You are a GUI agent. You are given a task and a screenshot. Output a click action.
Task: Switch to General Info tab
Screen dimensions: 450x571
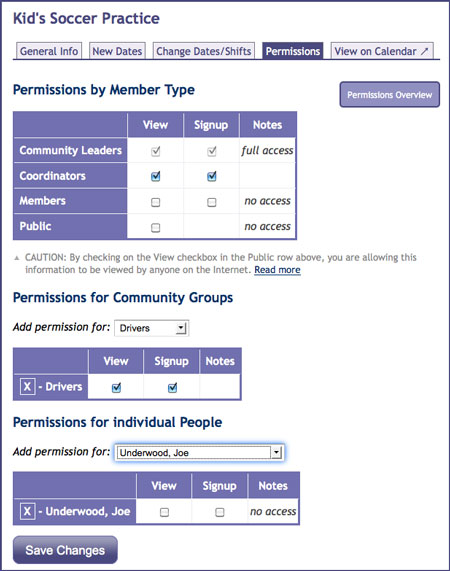[x=49, y=51]
